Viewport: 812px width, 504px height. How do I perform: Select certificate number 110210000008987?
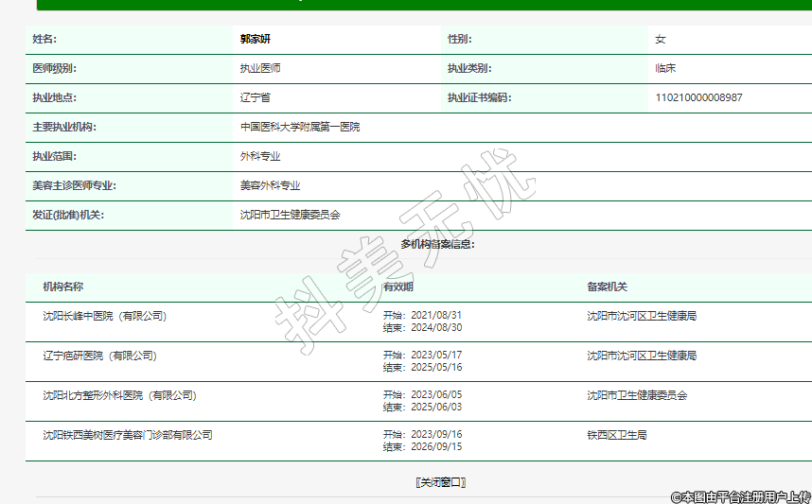(x=698, y=98)
